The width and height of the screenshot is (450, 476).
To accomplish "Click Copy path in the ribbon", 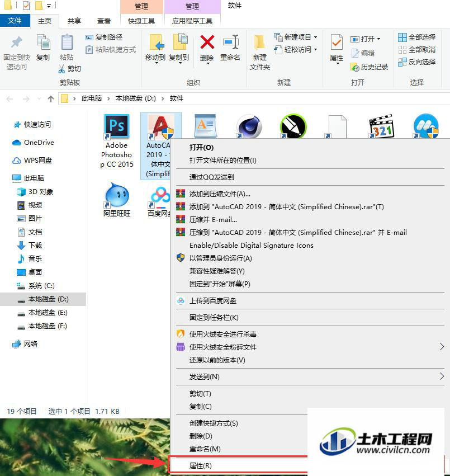I will (x=104, y=37).
